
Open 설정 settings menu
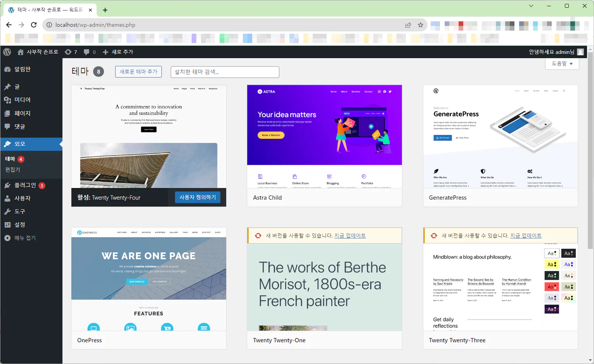pyautogui.click(x=31, y=225)
